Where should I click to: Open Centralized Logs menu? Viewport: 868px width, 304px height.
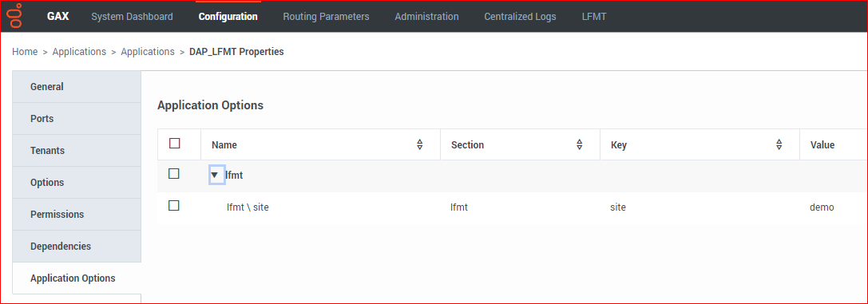click(x=521, y=17)
